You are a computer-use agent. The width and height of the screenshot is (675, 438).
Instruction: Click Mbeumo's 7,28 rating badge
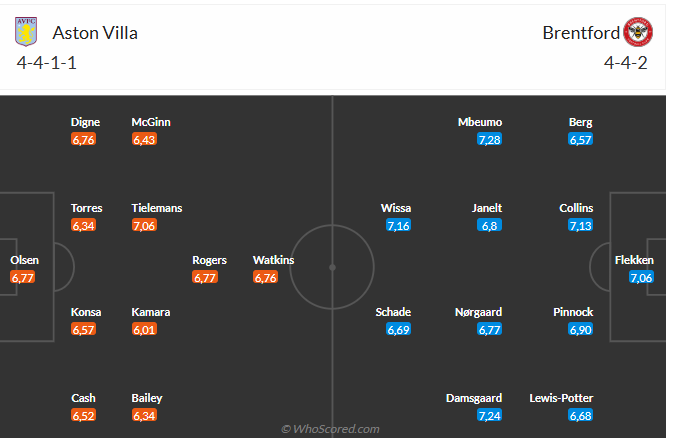click(x=490, y=140)
